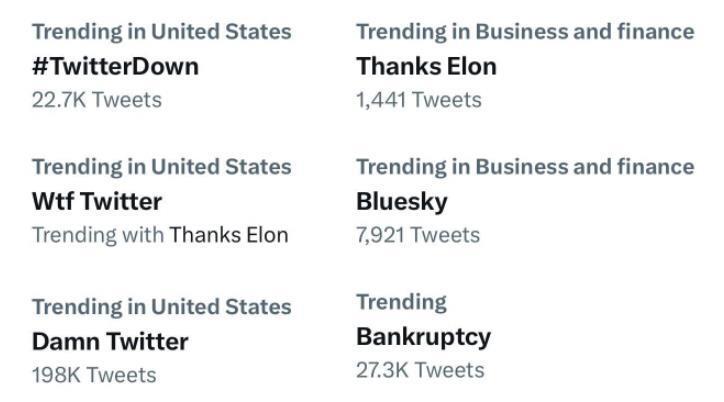Image resolution: width=724 pixels, height=402 pixels.
Task: Click 'Trending in Business and finance' above Thanks Elon
Action: 525,32
